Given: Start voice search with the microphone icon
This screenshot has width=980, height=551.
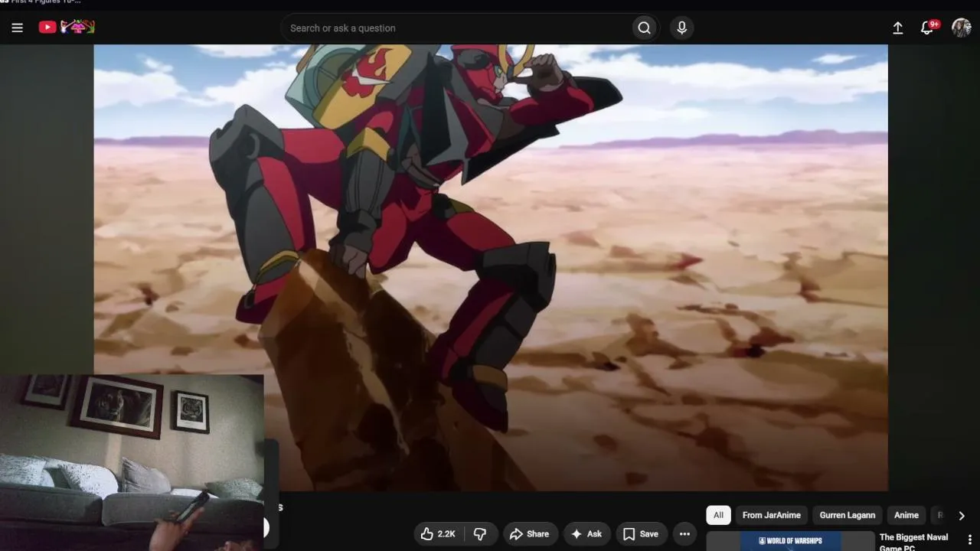Looking at the screenshot, I should (x=681, y=28).
